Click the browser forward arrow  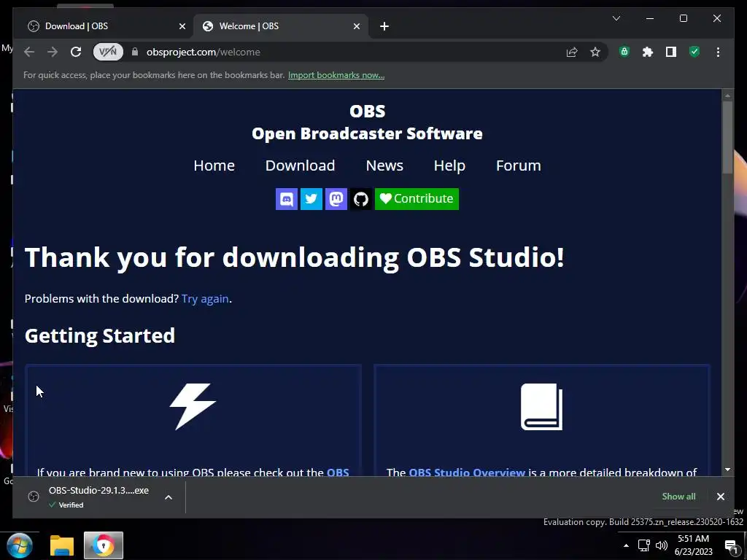click(x=53, y=52)
